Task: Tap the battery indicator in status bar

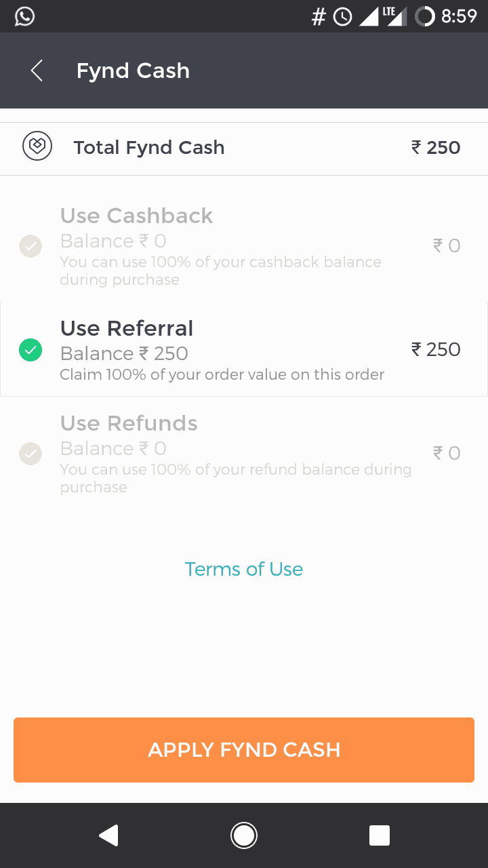Action: [x=424, y=16]
